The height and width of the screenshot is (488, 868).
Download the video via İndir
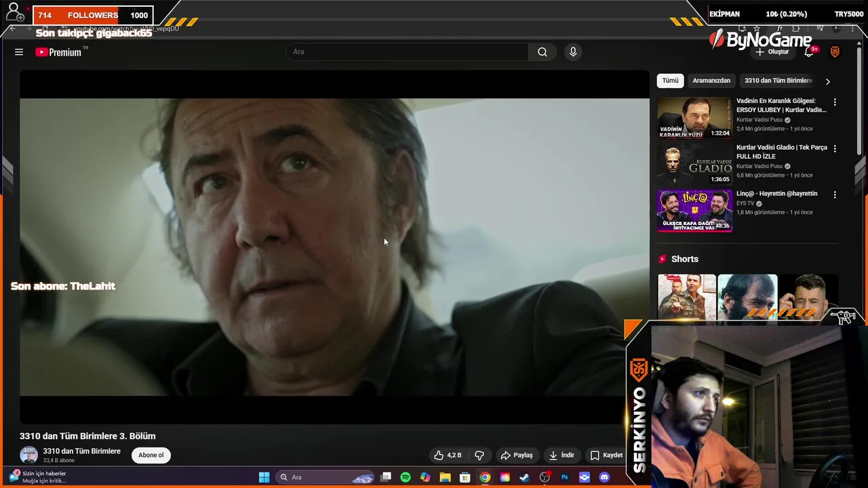click(561, 455)
